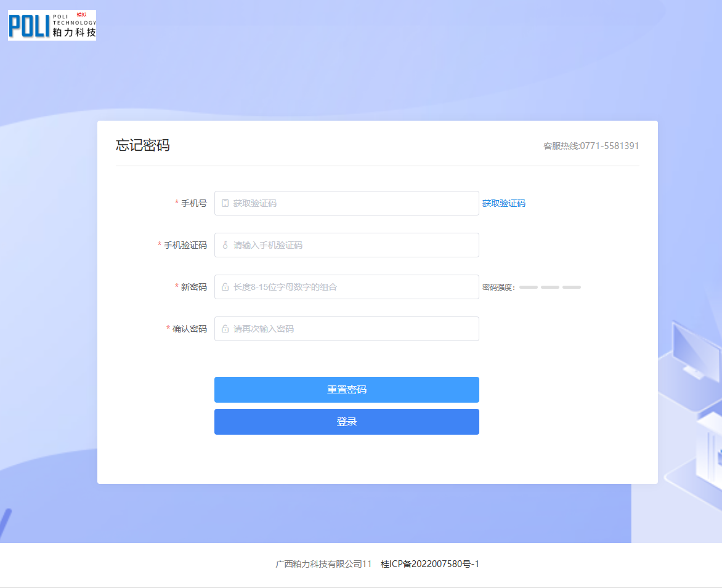
Task: Open the 桂ICP备2022007580号-1 footer link
Action: [x=429, y=564]
